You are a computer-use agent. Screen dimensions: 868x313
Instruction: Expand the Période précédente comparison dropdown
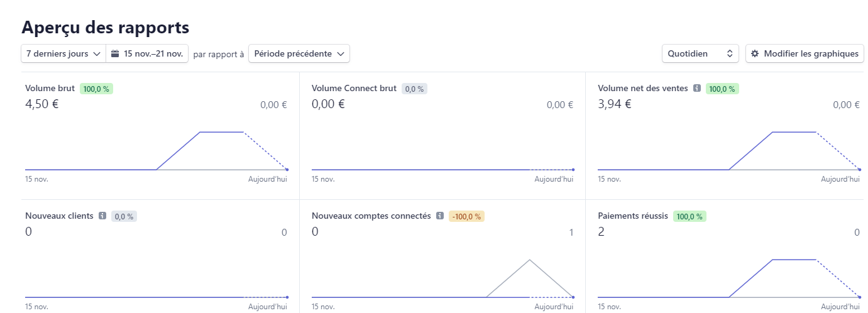point(299,54)
